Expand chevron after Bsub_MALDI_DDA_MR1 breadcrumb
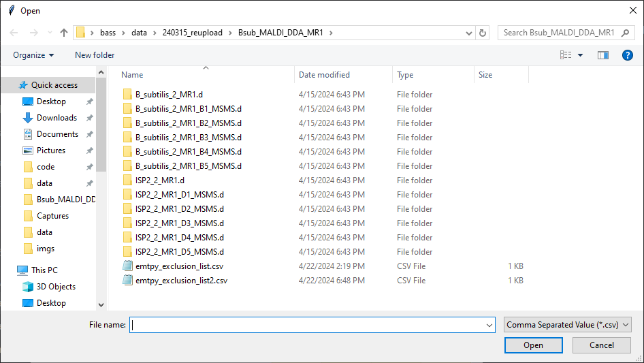This screenshot has height=363, width=644. pyautogui.click(x=331, y=33)
